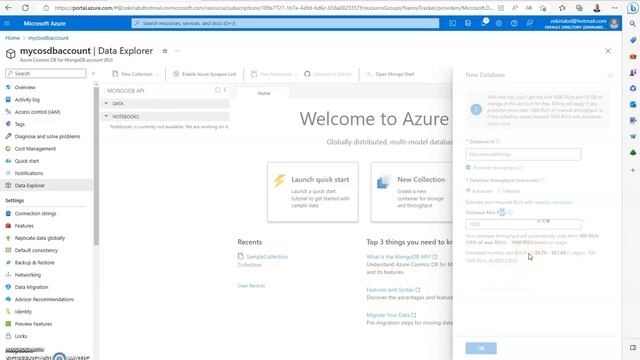The width and height of the screenshot is (640, 360).
Task: Reload the page in browser
Action: tap(25, 8)
